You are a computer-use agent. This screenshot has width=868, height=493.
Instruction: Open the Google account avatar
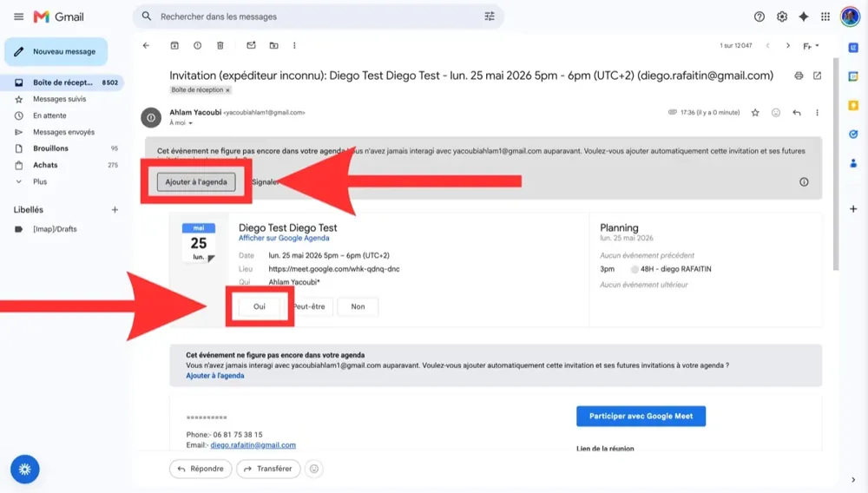coord(851,16)
